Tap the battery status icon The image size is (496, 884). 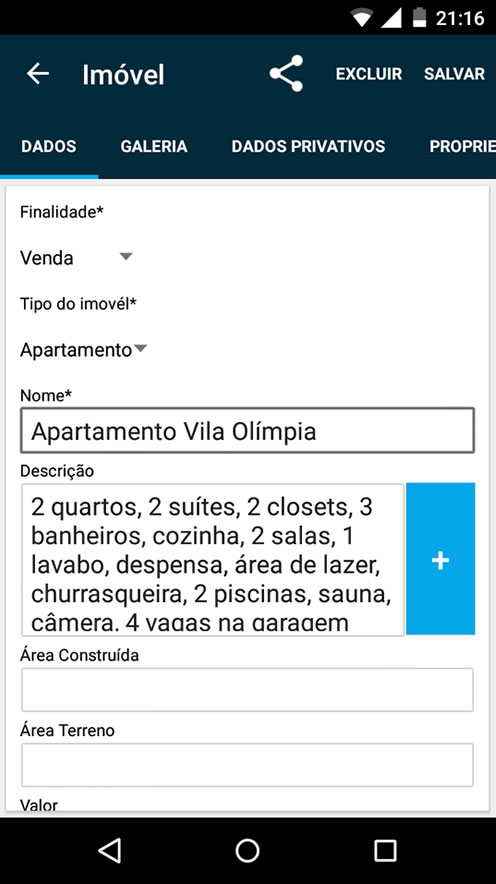click(x=419, y=17)
